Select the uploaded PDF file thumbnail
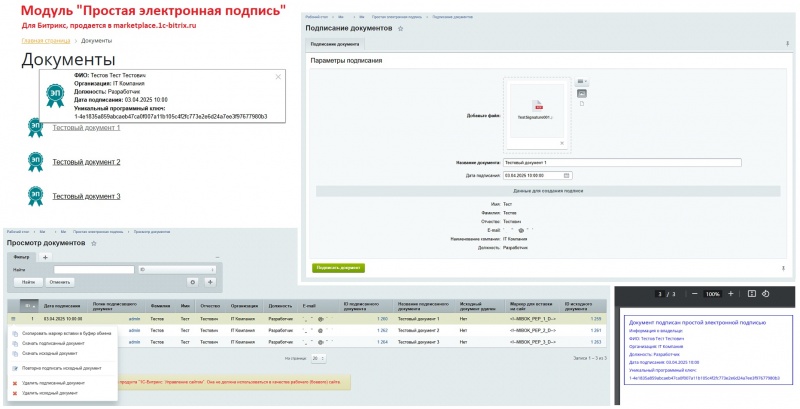Screen dimensions: 800x409 [537, 111]
